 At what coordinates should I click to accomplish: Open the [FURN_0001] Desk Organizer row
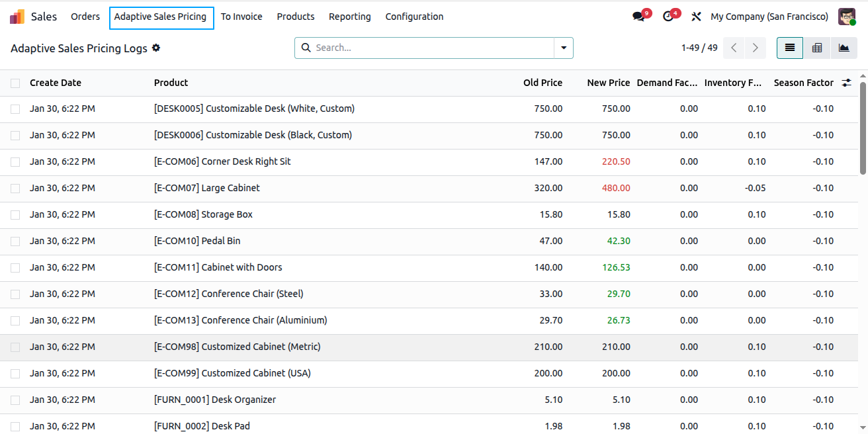[x=430, y=400]
